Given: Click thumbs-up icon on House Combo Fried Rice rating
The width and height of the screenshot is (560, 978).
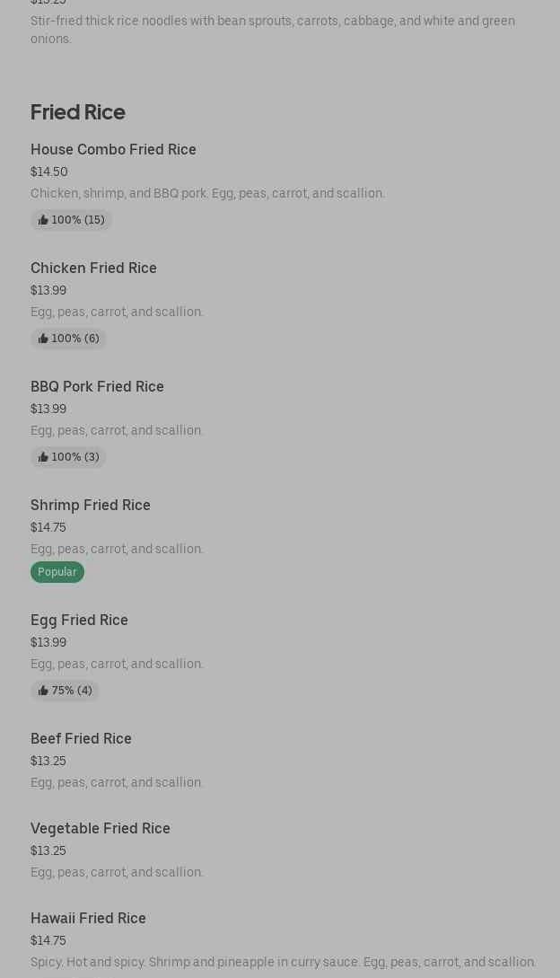Looking at the screenshot, I should [43, 220].
